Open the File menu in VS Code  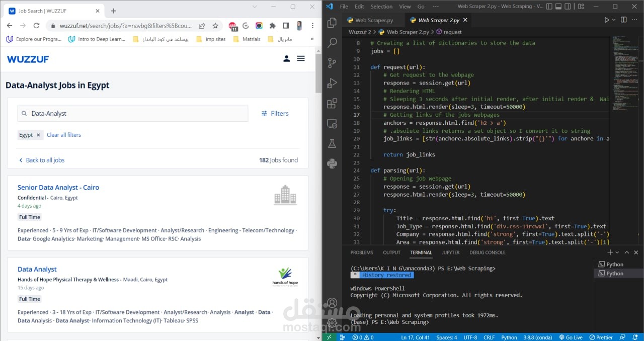[344, 7]
